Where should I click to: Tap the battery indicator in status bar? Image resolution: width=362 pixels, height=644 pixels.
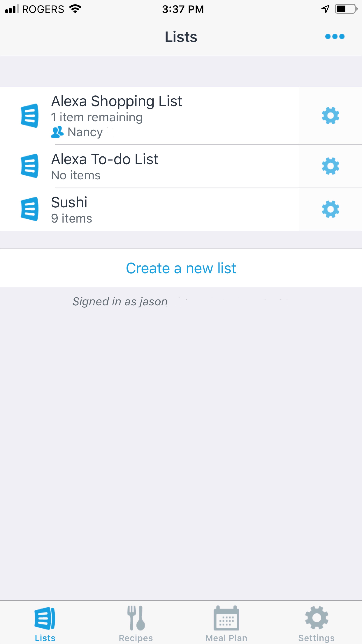346,9
